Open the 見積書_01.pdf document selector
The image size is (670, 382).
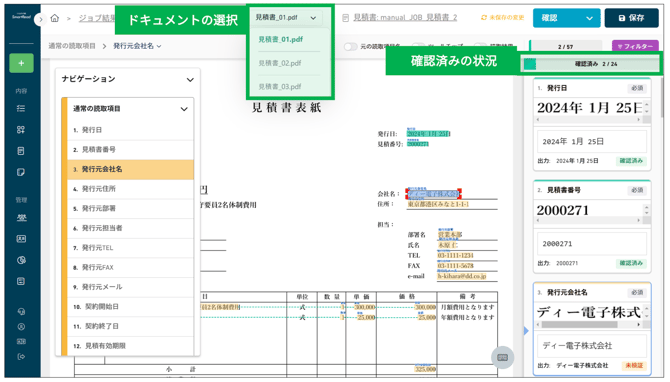click(286, 18)
